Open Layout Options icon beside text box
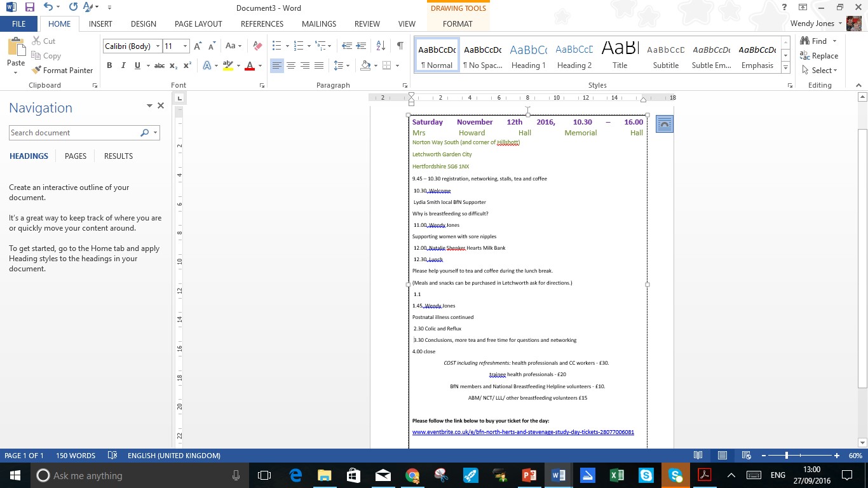The height and width of the screenshot is (488, 868). click(x=664, y=125)
